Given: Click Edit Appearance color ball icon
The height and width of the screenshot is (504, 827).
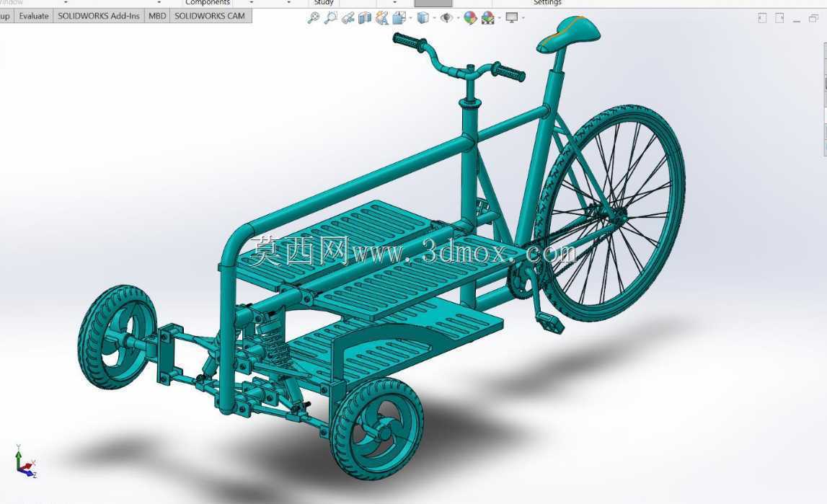Looking at the screenshot, I should [470, 19].
